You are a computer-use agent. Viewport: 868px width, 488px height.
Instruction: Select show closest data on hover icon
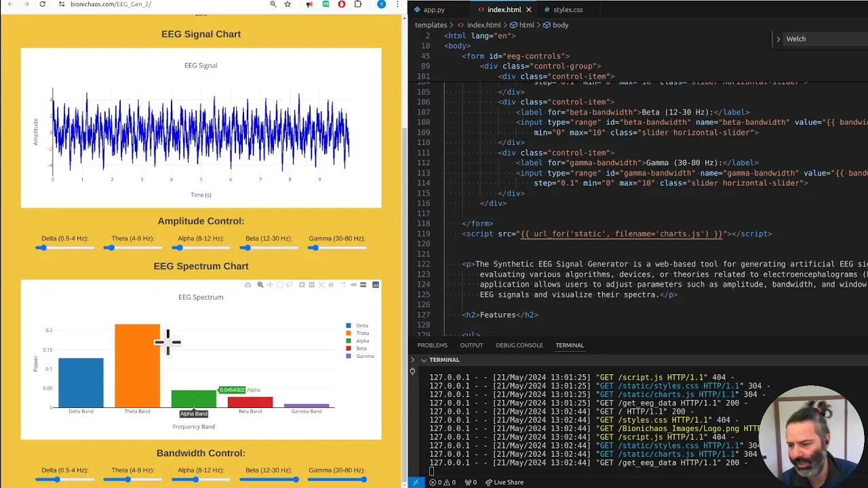[353, 285]
